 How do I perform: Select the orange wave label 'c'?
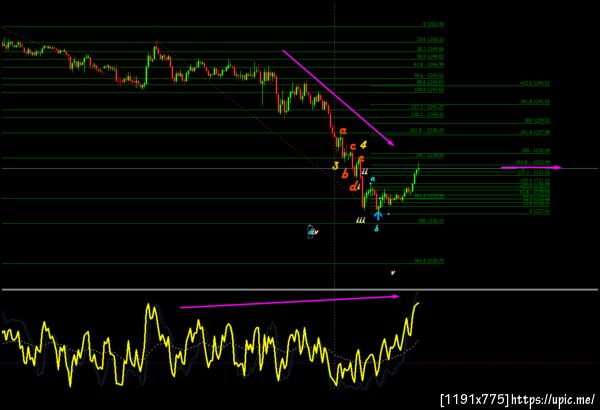point(353,146)
